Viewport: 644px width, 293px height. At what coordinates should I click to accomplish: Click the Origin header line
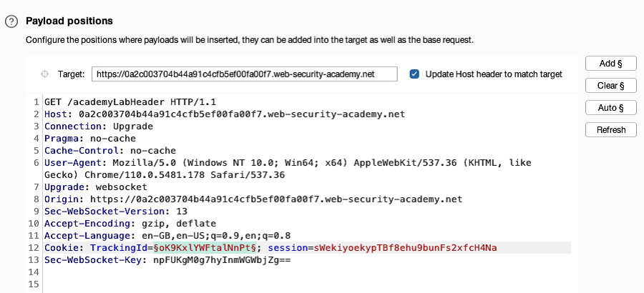pos(253,199)
